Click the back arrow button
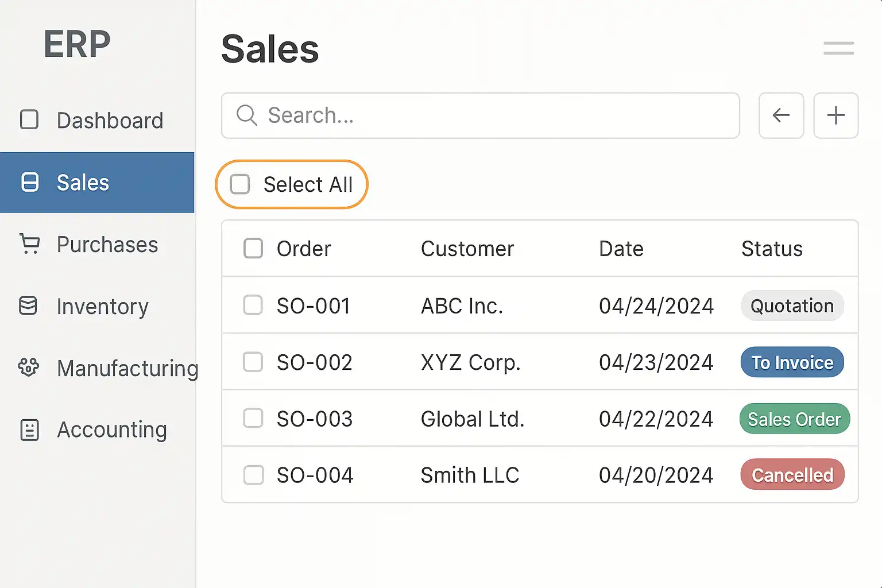Screen dimensions: 882x588 tap(781, 115)
